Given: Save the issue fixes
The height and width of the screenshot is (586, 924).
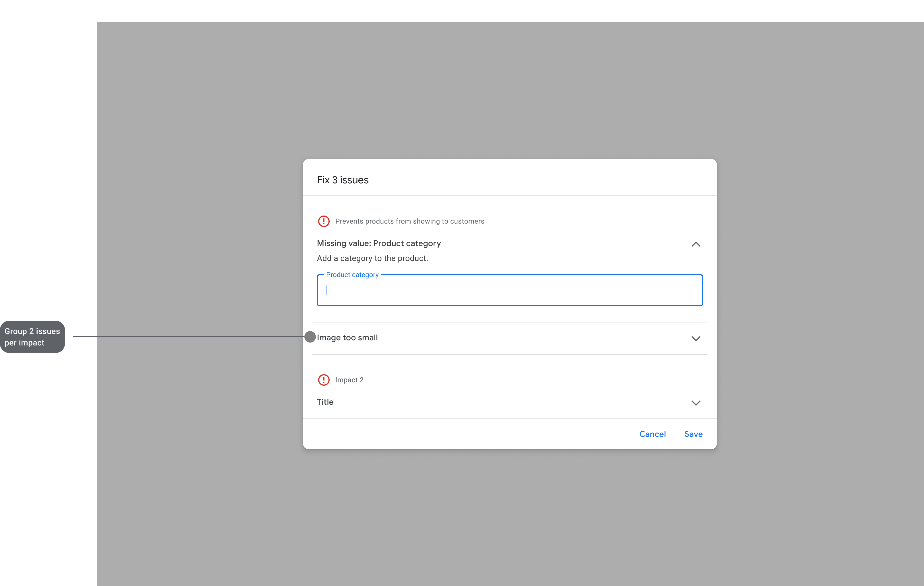Looking at the screenshot, I should 693,434.
